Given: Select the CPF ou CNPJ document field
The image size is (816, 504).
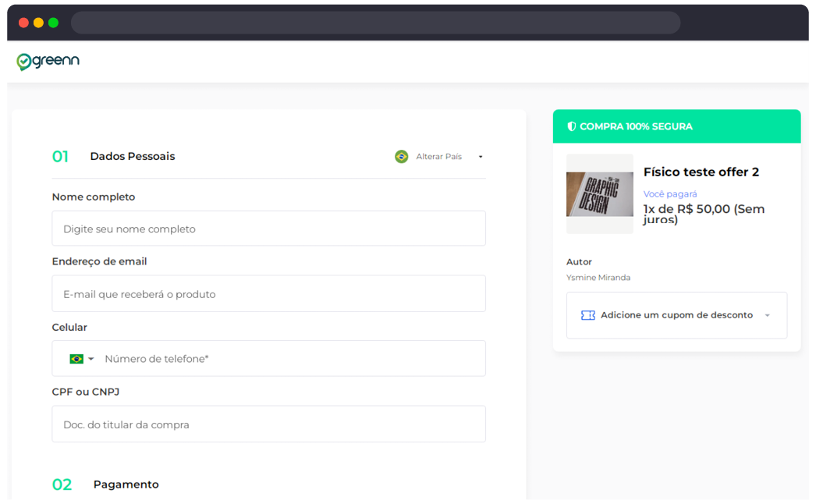Looking at the screenshot, I should pyautogui.click(x=268, y=424).
